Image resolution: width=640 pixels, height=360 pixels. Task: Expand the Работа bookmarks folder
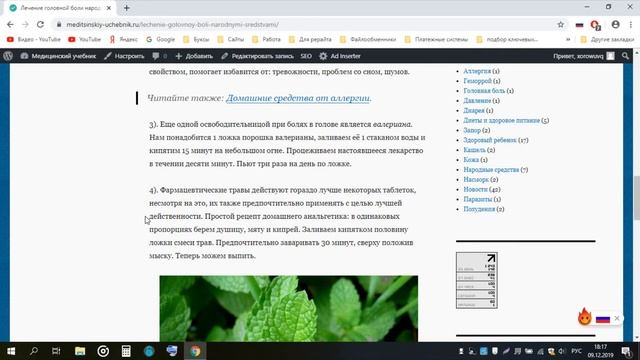click(266, 39)
